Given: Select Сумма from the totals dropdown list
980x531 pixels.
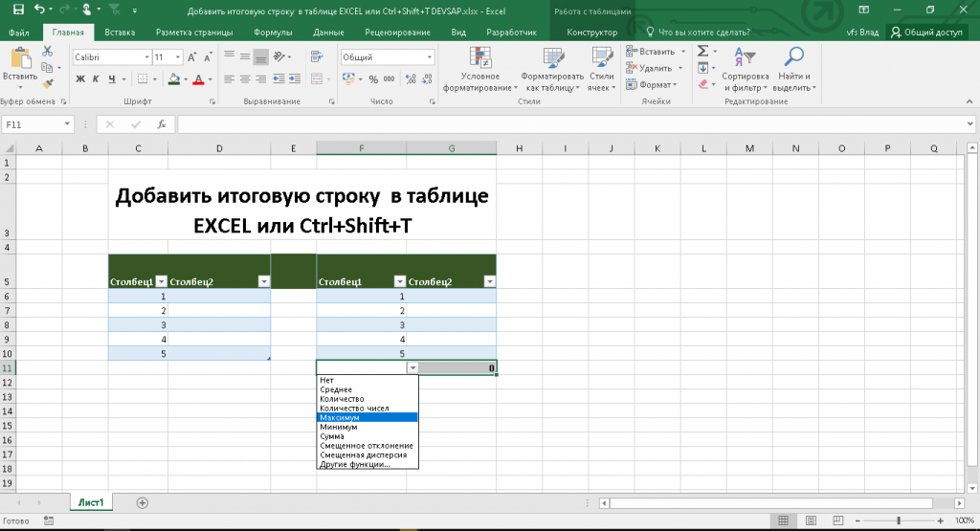Looking at the screenshot, I should coord(367,436).
